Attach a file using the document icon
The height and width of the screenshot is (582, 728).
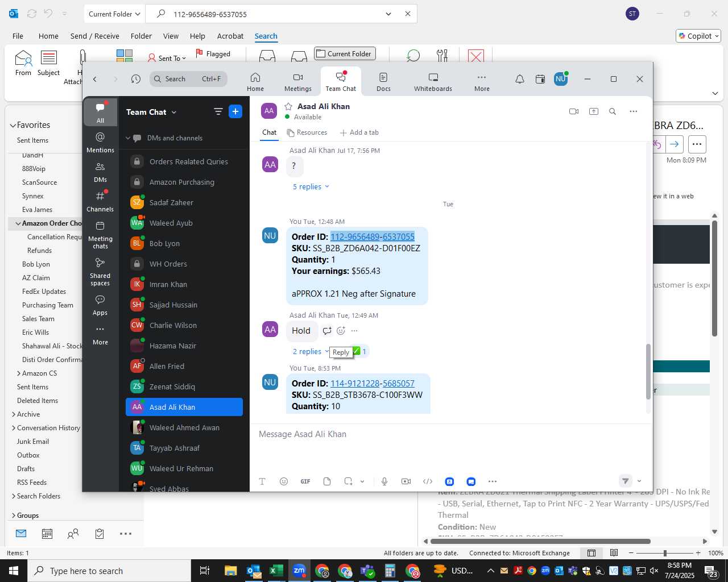[x=327, y=481]
